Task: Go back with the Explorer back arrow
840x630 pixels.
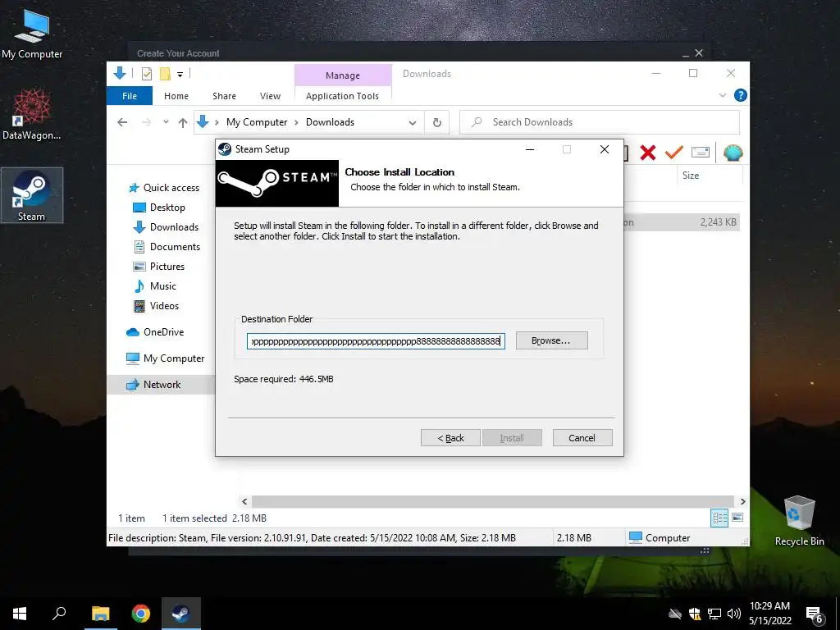Action: (122, 122)
